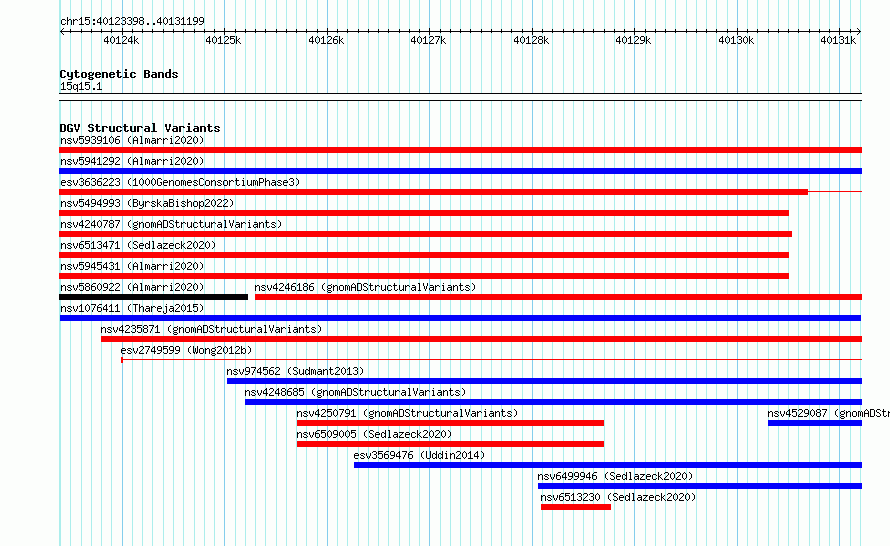Image resolution: width=890 pixels, height=546 pixels.
Task: Click the blue bar under nsv974562
Action: coord(544,381)
